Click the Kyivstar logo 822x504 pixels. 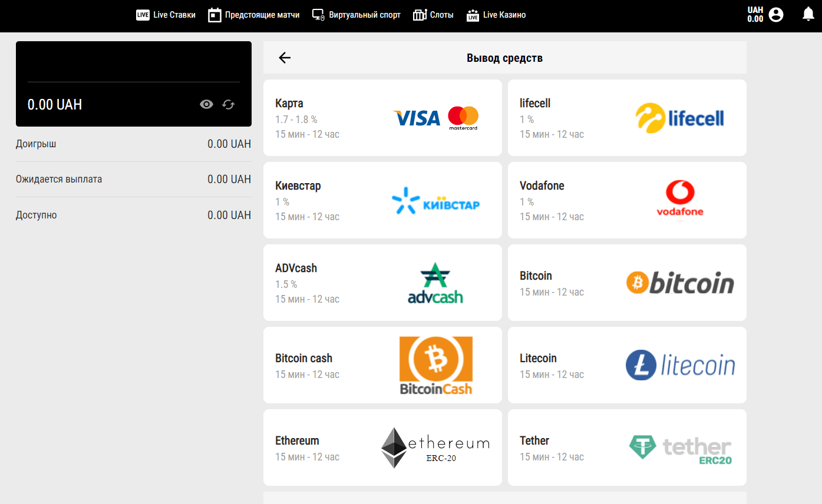tap(435, 200)
